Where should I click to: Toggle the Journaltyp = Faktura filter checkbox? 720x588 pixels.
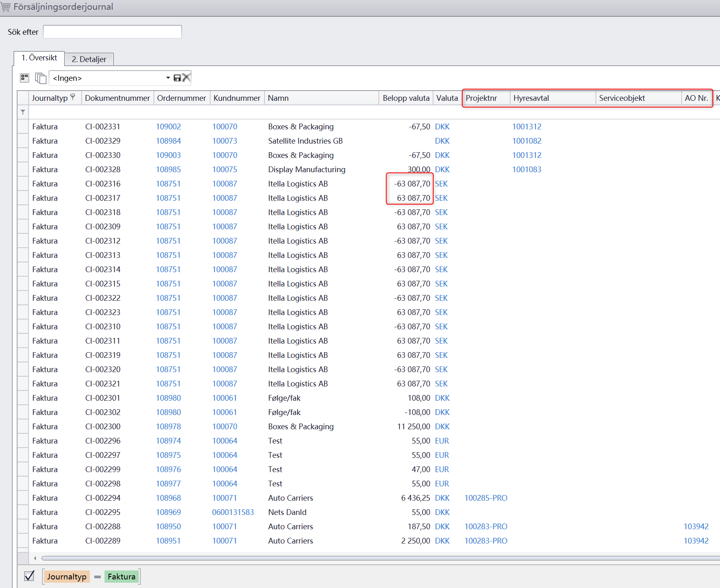pos(29,576)
